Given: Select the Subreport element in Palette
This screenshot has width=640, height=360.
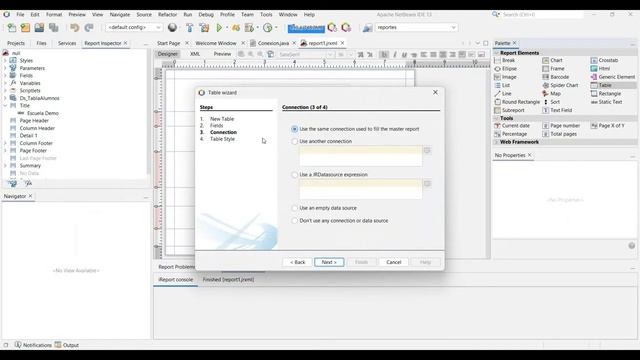Looking at the screenshot, I should coord(509,110).
